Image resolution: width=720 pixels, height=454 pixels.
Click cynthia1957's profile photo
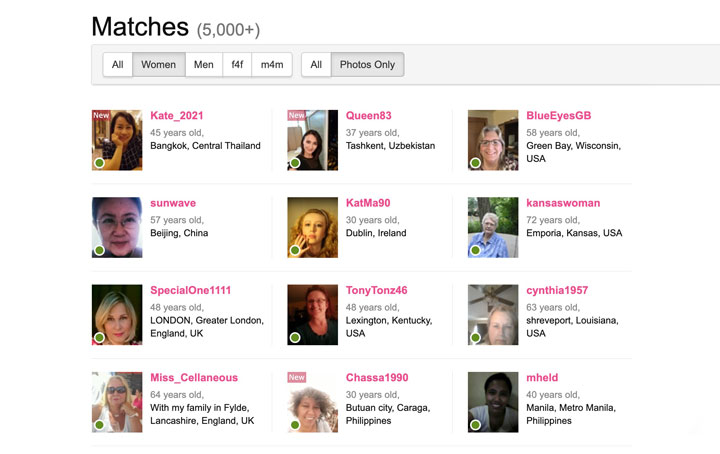pyautogui.click(x=493, y=314)
